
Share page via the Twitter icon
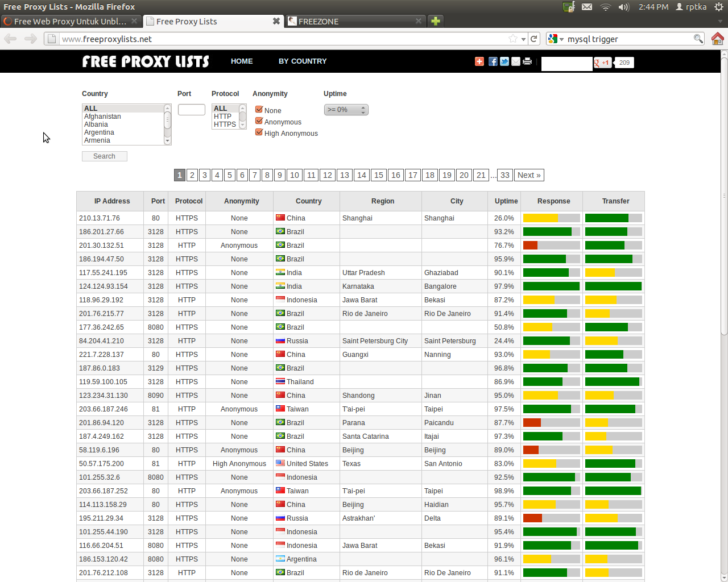[x=504, y=61]
